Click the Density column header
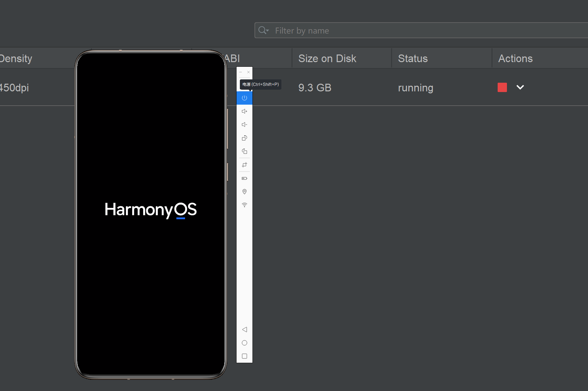 (16, 58)
